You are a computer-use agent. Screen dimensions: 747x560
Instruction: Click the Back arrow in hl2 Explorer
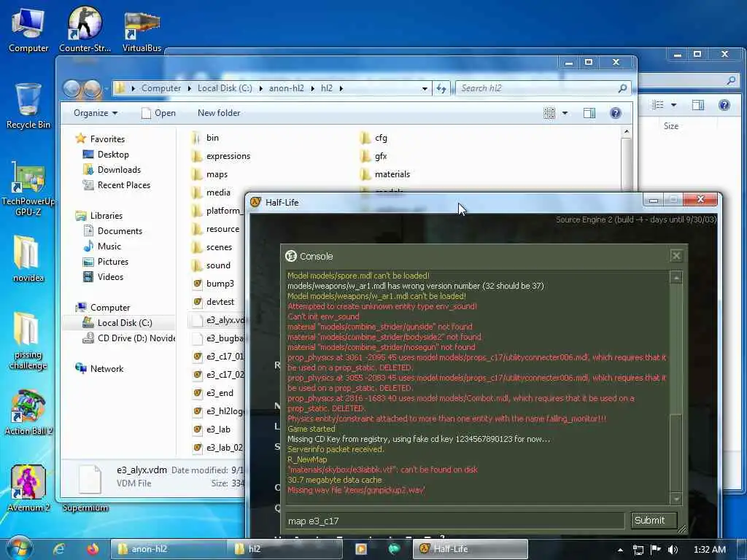point(71,88)
